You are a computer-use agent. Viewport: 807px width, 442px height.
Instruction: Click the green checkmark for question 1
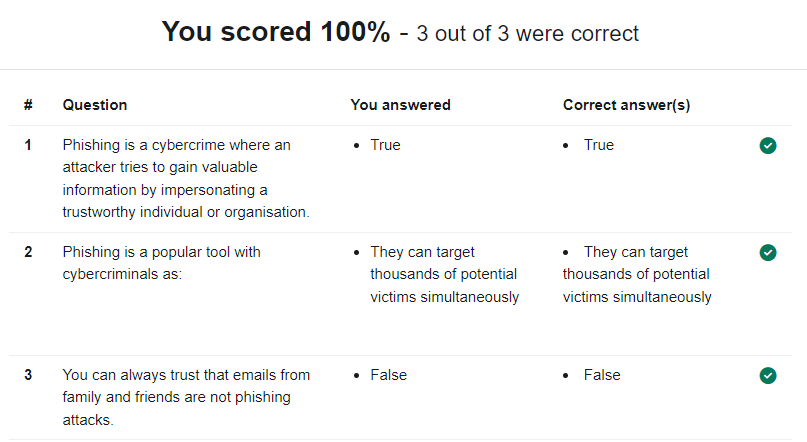coord(768,146)
